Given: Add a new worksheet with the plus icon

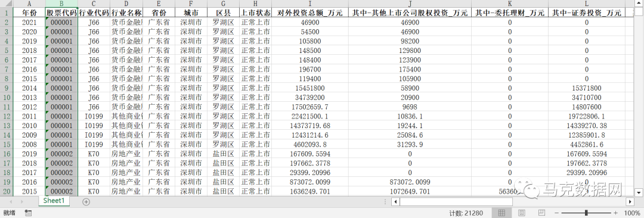Looking at the screenshot, I should (86, 201).
